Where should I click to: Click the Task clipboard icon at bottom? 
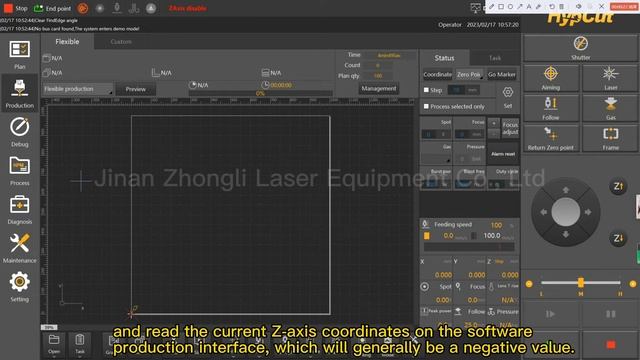tap(80, 344)
